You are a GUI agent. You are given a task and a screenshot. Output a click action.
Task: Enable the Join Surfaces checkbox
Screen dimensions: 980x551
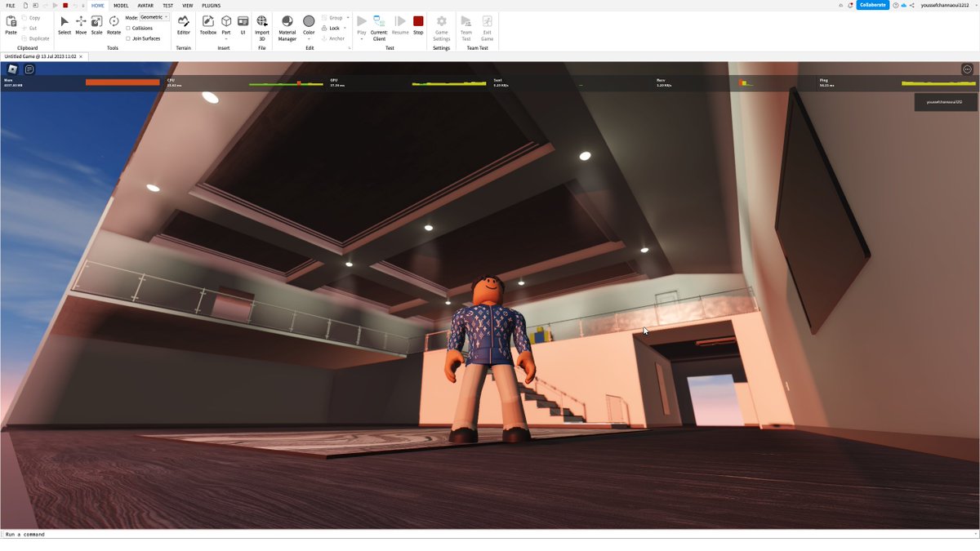pyautogui.click(x=128, y=38)
